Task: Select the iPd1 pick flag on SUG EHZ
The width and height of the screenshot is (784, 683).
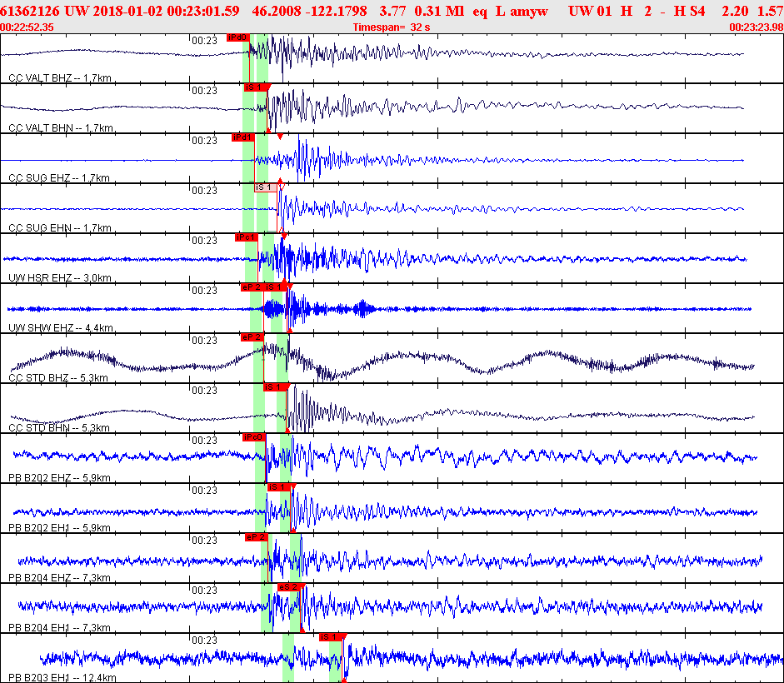Action: 243,137
